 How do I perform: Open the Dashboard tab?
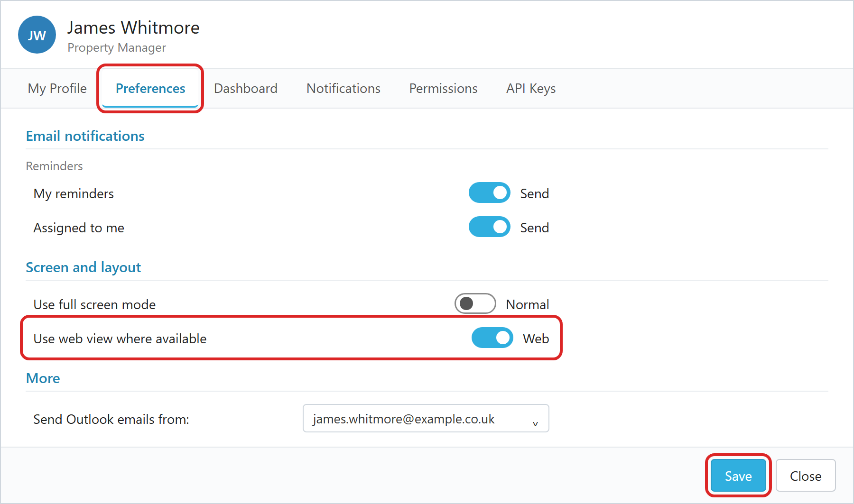(246, 89)
